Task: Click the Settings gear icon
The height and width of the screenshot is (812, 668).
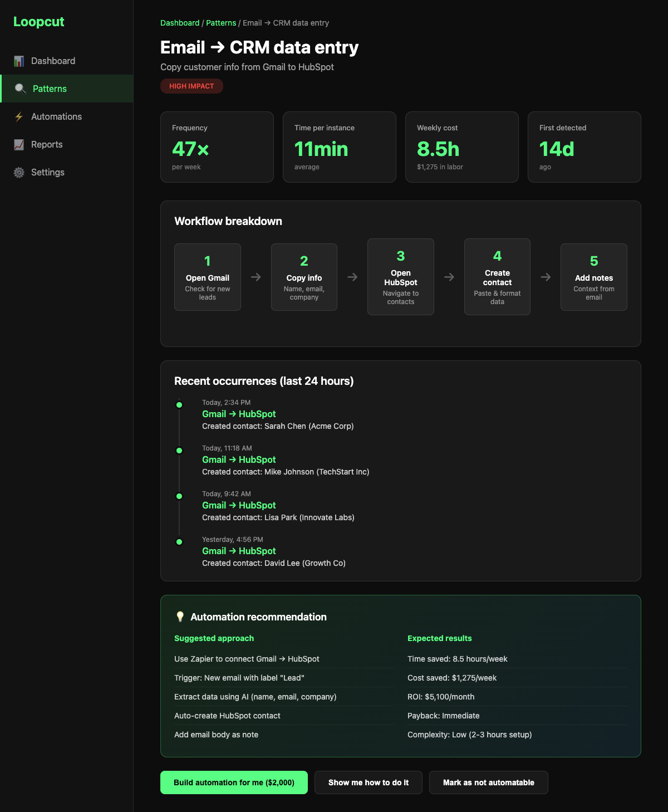Action: (x=19, y=172)
